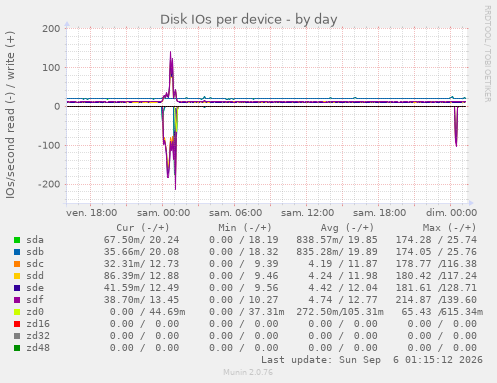Click the 'dim. 00:00' x-axis label
497x383 pixels.
point(451,213)
